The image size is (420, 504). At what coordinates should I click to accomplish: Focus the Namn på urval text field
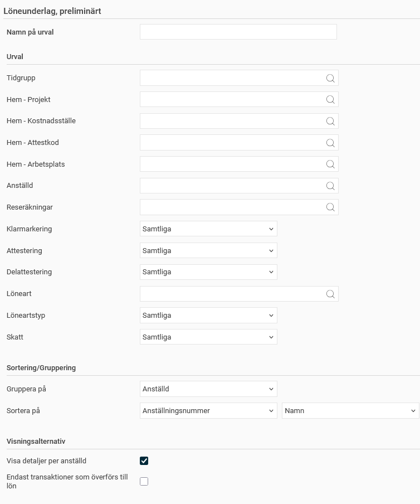[238, 32]
